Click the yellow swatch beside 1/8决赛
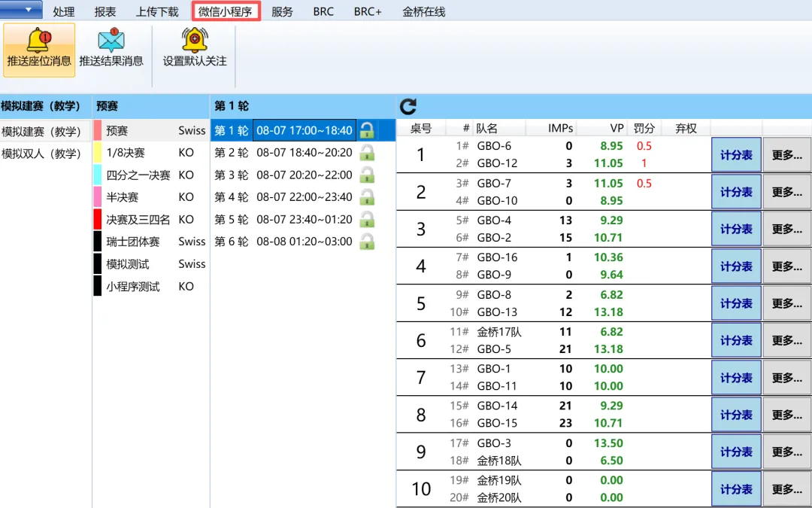812x508 pixels. (97, 152)
